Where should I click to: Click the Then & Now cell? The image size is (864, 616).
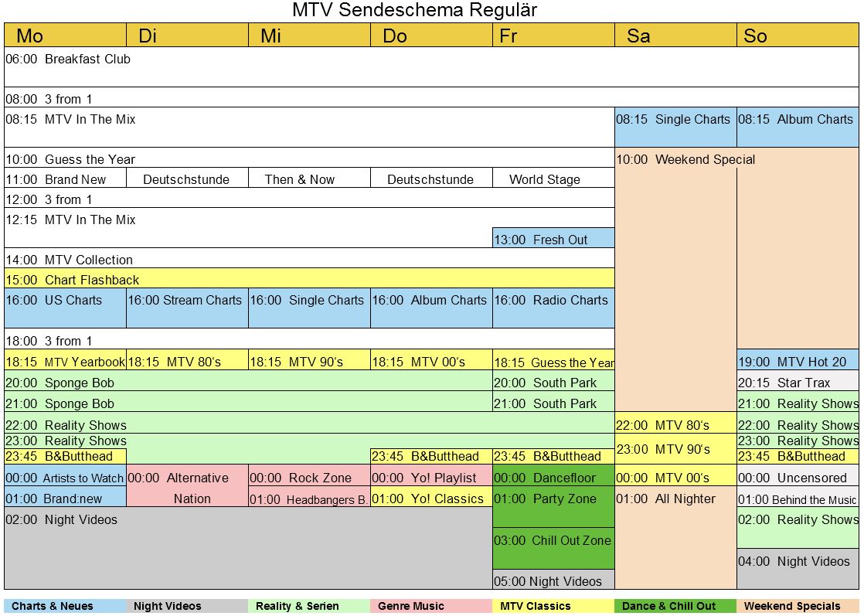click(310, 178)
